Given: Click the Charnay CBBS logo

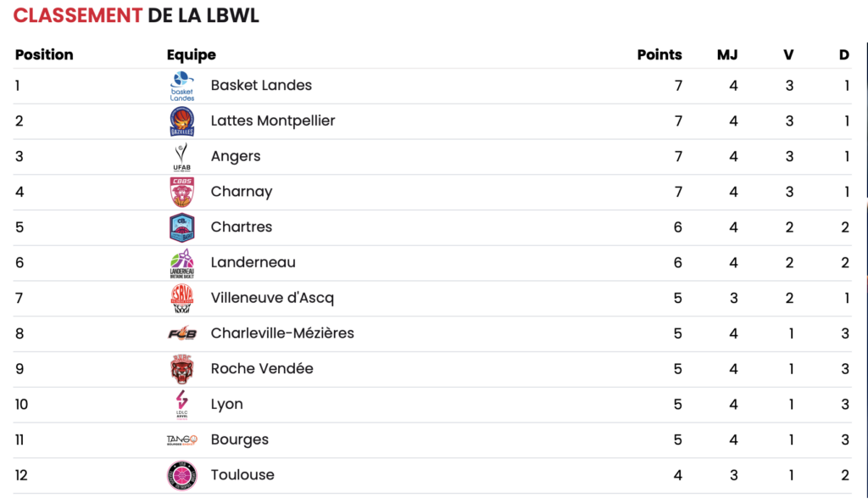Looking at the screenshot, I should pyautogui.click(x=182, y=193).
